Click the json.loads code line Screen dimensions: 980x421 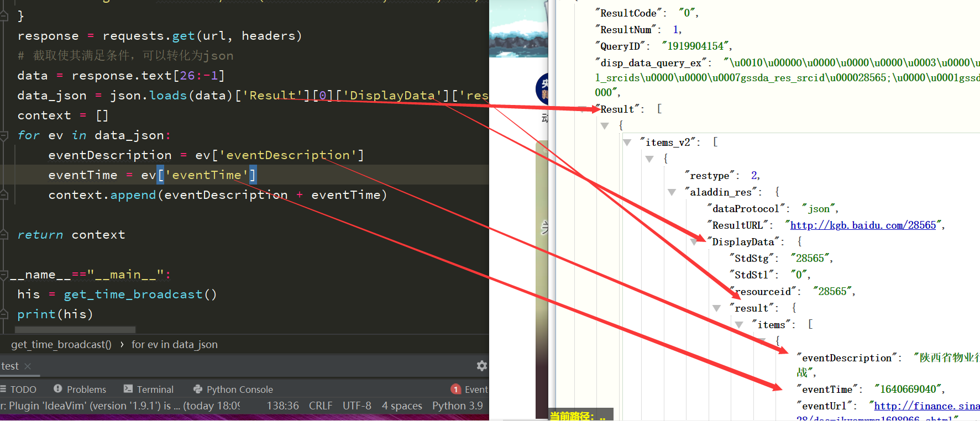(x=253, y=96)
